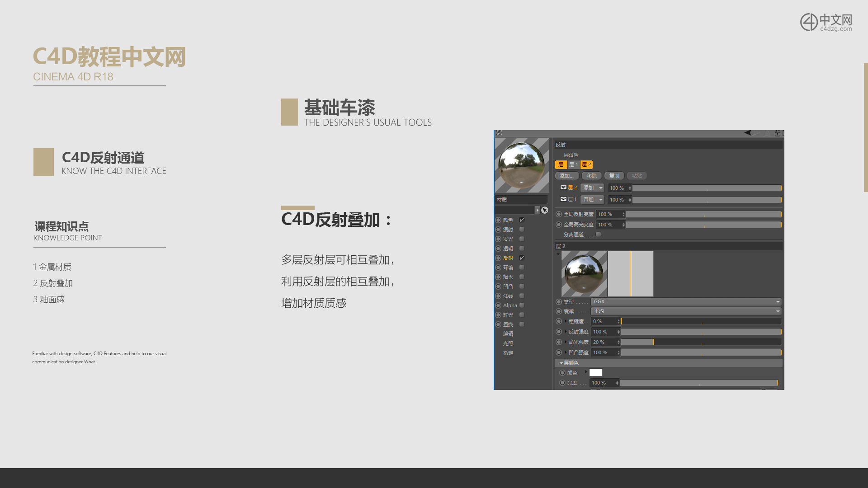Switch to the 层 tab
The image size is (868, 488).
(561, 165)
